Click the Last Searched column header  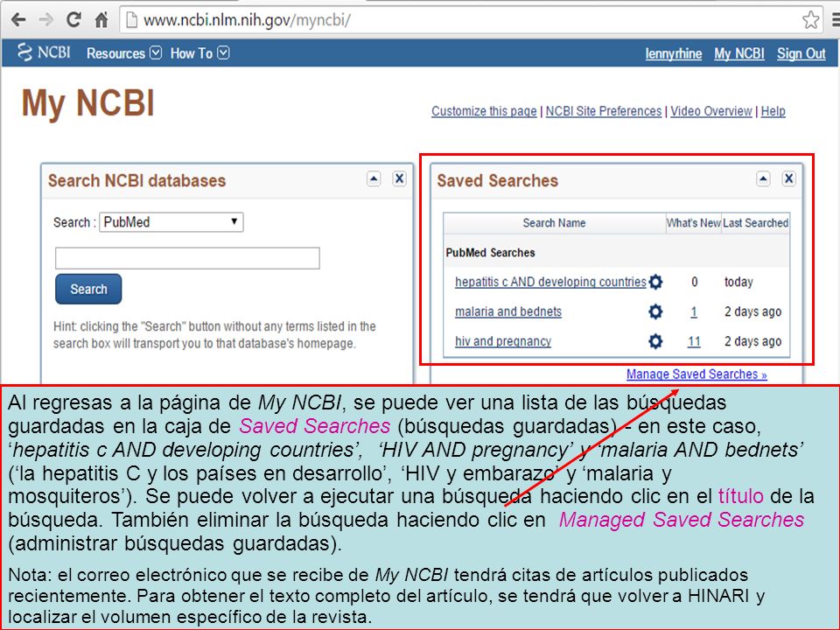point(755,223)
